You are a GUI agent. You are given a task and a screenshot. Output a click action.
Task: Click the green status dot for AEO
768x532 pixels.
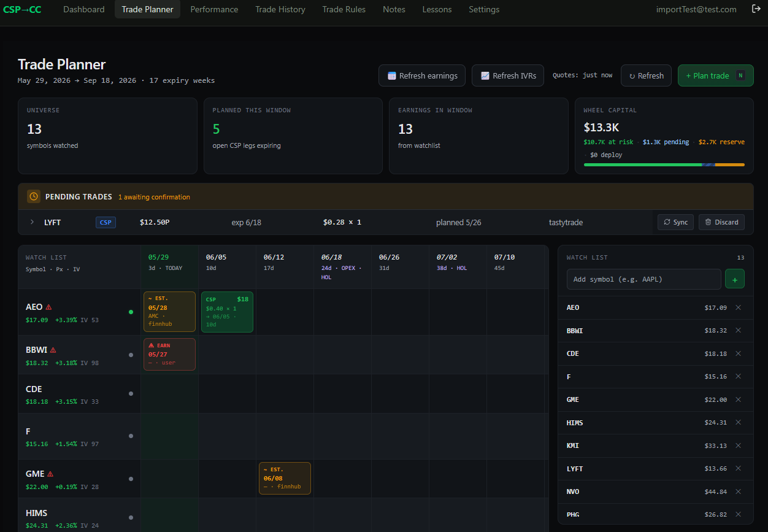pos(131,312)
